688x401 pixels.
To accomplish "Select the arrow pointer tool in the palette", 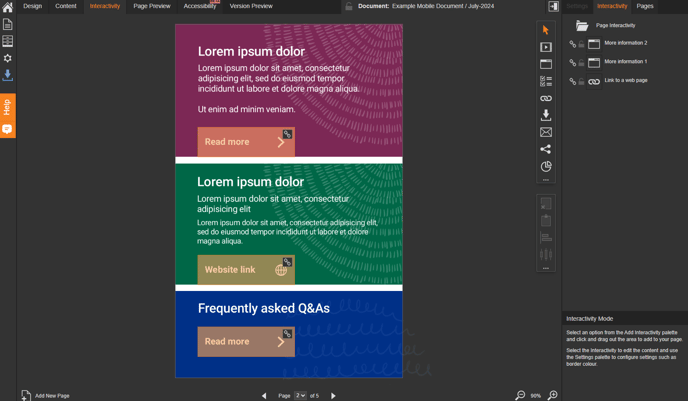I will (546, 30).
